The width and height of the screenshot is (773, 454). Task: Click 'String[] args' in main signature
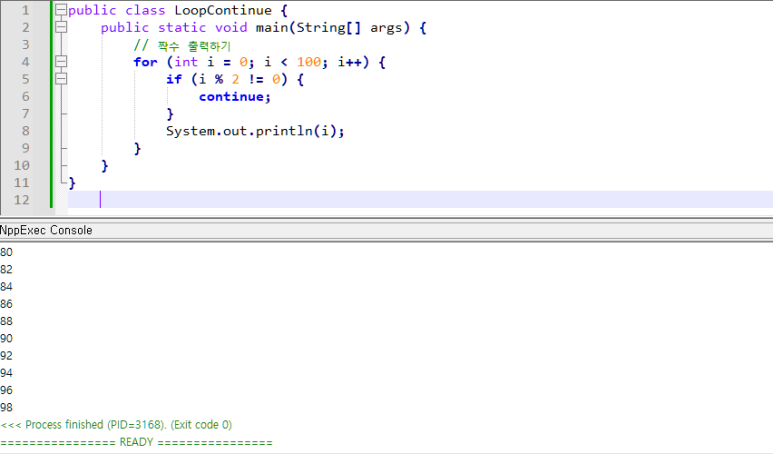coord(352,28)
